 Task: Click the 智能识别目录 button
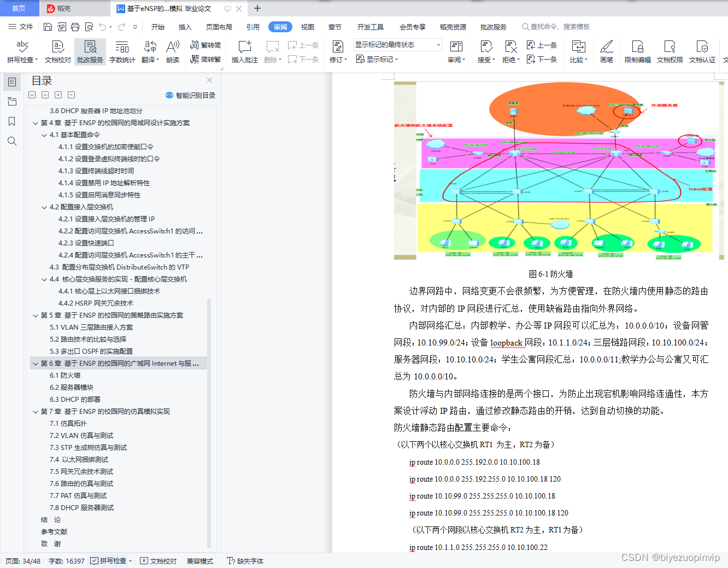pos(190,95)
